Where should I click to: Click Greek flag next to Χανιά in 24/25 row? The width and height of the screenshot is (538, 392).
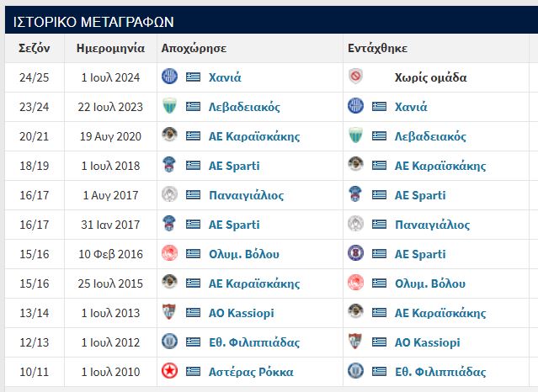point(193,77)
